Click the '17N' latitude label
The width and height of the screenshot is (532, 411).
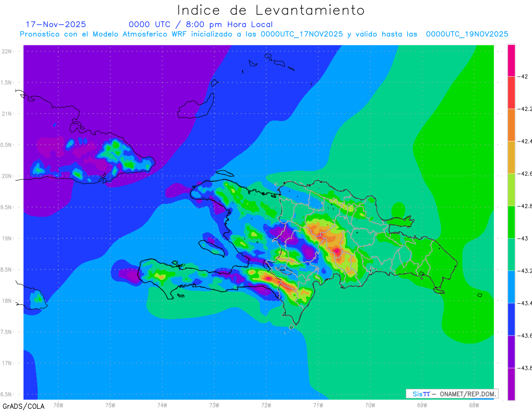click(x=7, y=363)
